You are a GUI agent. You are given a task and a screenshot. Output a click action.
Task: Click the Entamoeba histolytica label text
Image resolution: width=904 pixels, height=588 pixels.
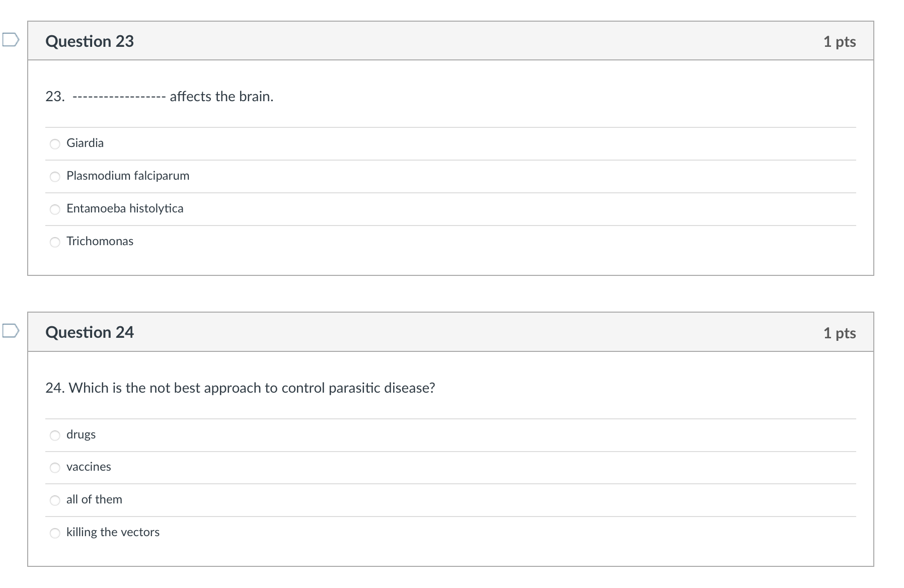tap(125, 208)
